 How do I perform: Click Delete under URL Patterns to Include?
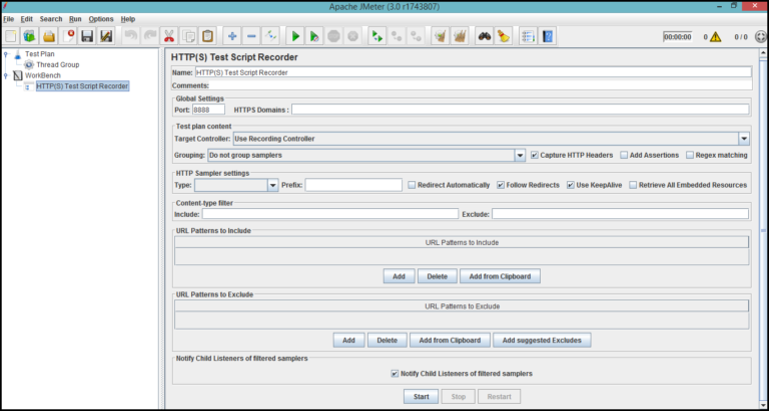437,276
